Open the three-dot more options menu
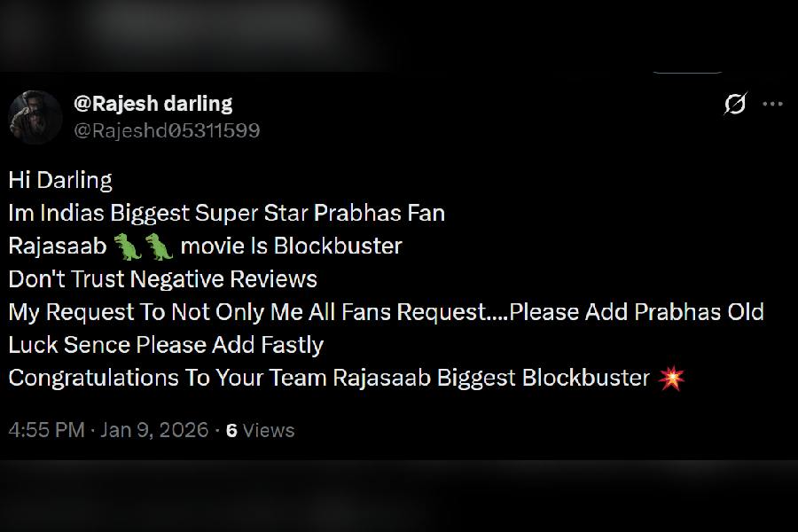The height and width of the screenshot is (532, 798). click(772, 104)
